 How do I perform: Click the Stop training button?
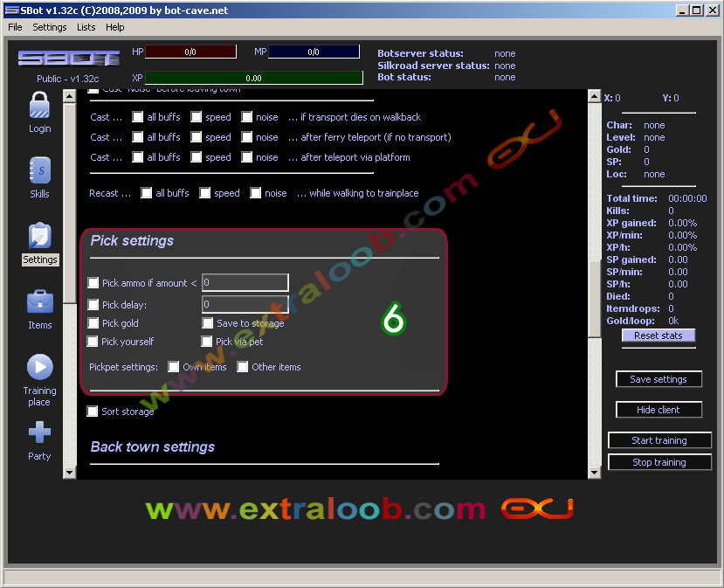659,462
